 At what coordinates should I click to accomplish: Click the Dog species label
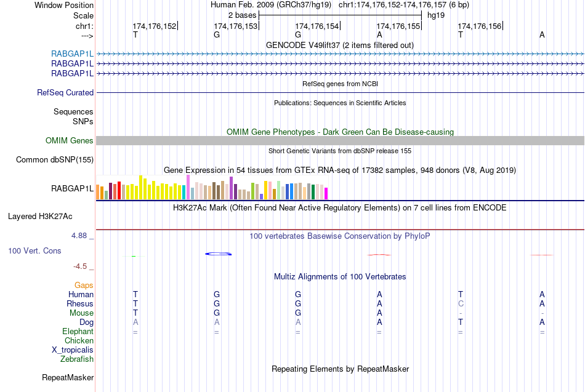pyautogui.click(x=86, y=322)
